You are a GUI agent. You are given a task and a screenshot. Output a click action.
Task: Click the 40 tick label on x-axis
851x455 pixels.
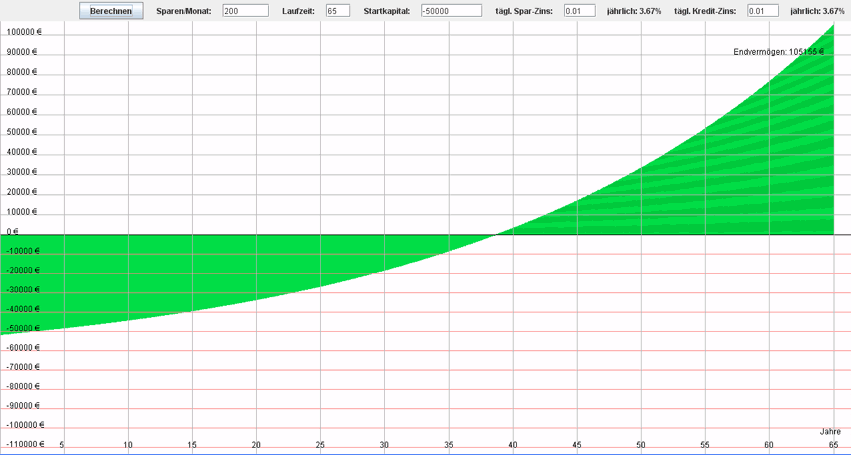click(x=513, y=445)
